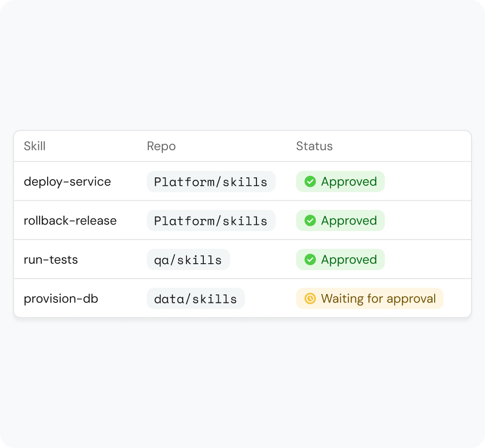The height and width of the screenshot is (448, 485).
Task: Open the Platform/skills repo chip for rollback-release
Action: pyautogui.click(x=211, y=220)
